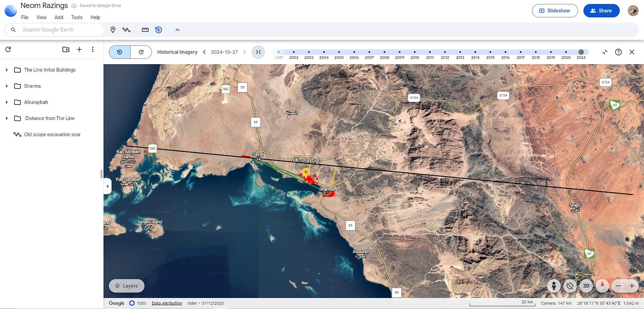Open the measure ruler tool
Image resolution: width=644 pixels, height=309 pixels.
pos(145,30)
